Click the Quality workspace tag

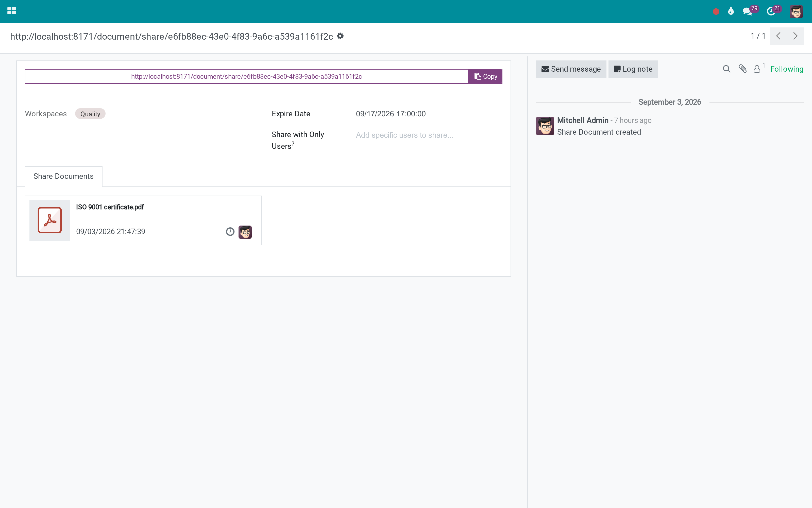coord(90,114)
